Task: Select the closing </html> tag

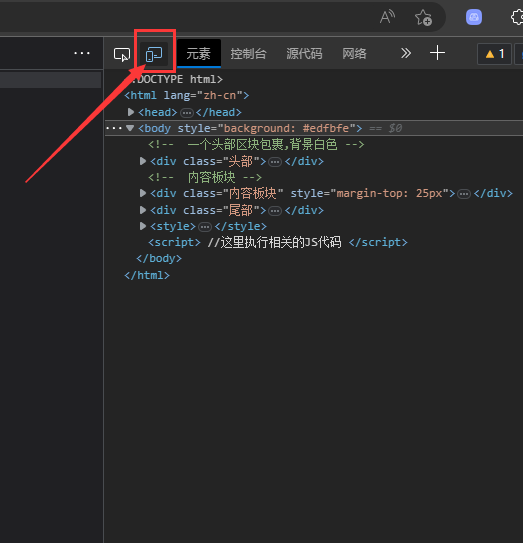Action: click(x=147, y=275)
